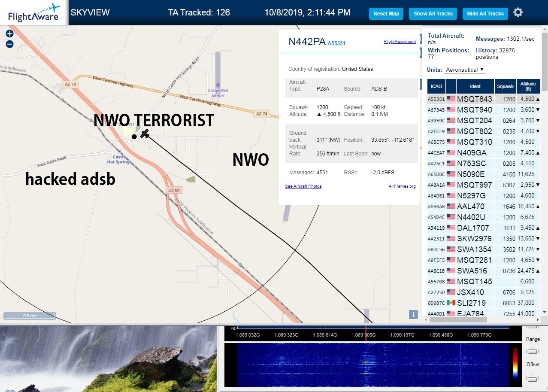Screen dimensions: 548x392
Task: Open the Units dropdown
Action: pos(465,70)
